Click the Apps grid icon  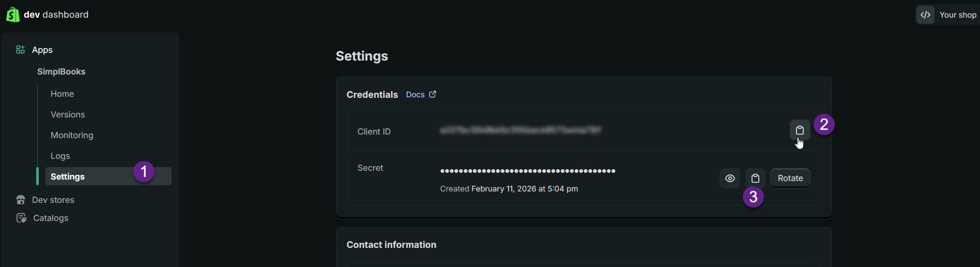coord(21,50)
